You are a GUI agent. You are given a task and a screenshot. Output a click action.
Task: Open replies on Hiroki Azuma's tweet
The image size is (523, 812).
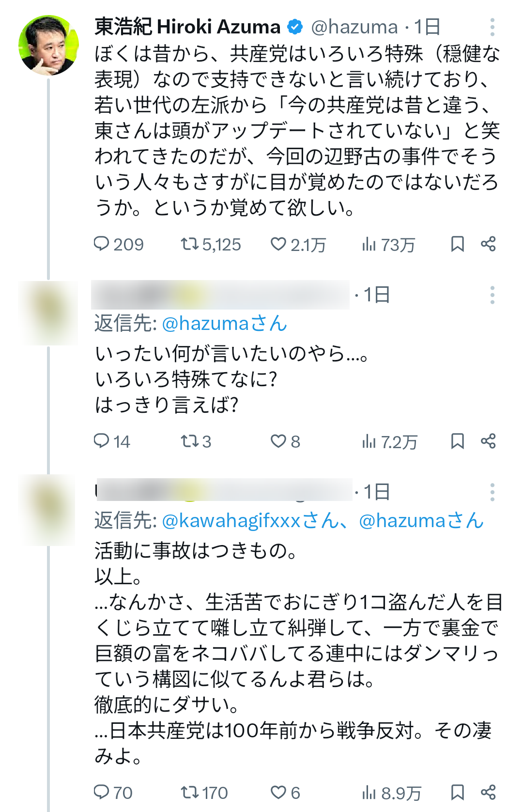(x=118, y=244)
